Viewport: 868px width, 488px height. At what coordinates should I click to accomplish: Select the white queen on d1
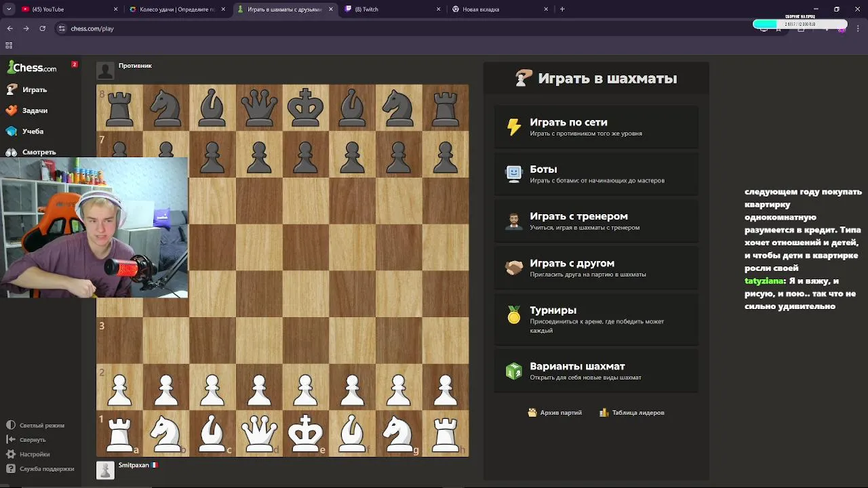(259, 434)
